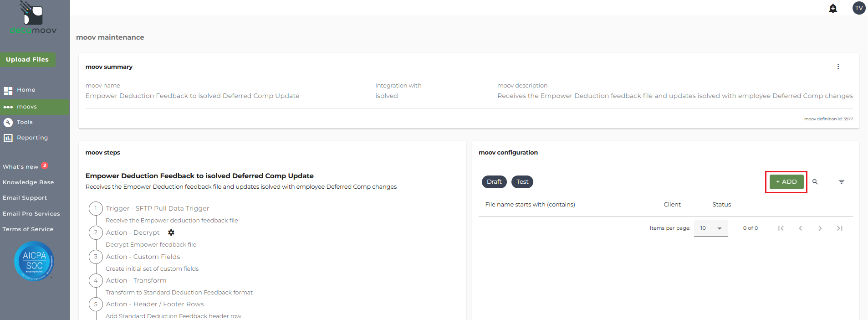The height and width of the screenshot is (320, 868).
Task: Click the configuration search magnifier icon
Action: pyautogui.click(x=815, y=182)
